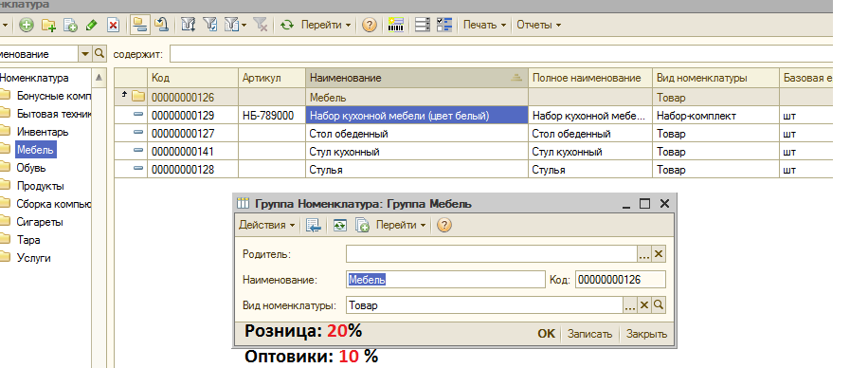Select the Продукты folder in tree
Screen dimensions: 868x368
pyautogui.click(x=41, y=186)
